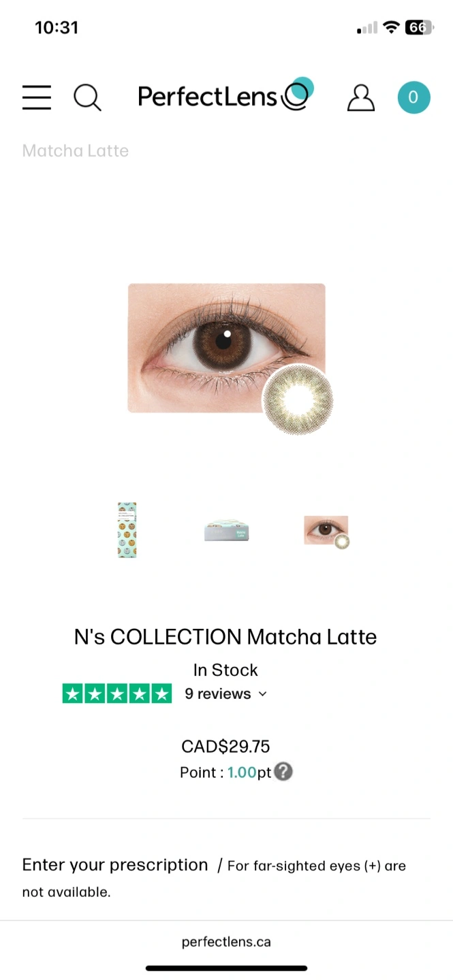Tap the green Trustpilot star rating
The image size is (453, 980).
[x=117, y=693]
